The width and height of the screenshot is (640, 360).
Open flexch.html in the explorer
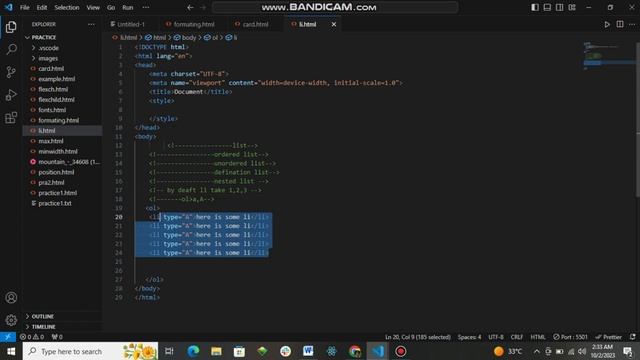click(x=53, y=89)
